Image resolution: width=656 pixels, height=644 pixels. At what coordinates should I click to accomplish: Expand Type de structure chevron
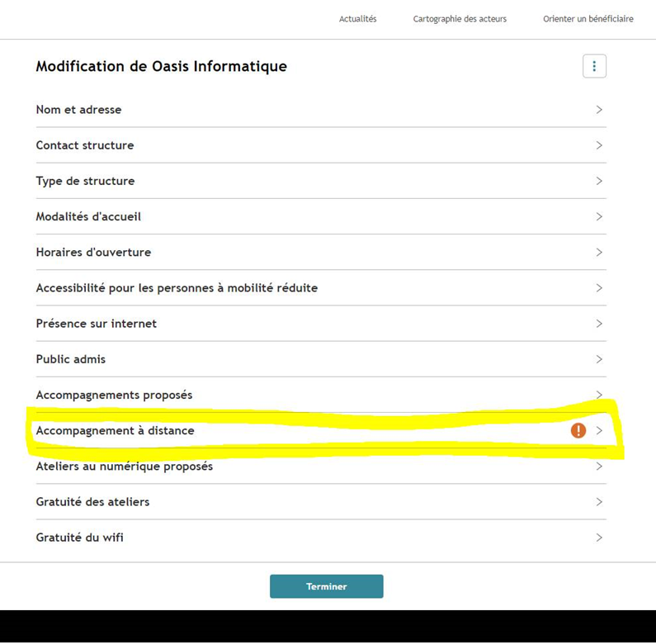[599, 181]
